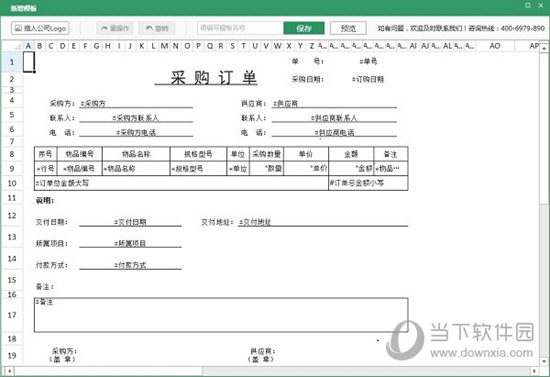Screen dimensions: 550x377
Task: Focus the template name input field
Action: click(x=240, y=28)
